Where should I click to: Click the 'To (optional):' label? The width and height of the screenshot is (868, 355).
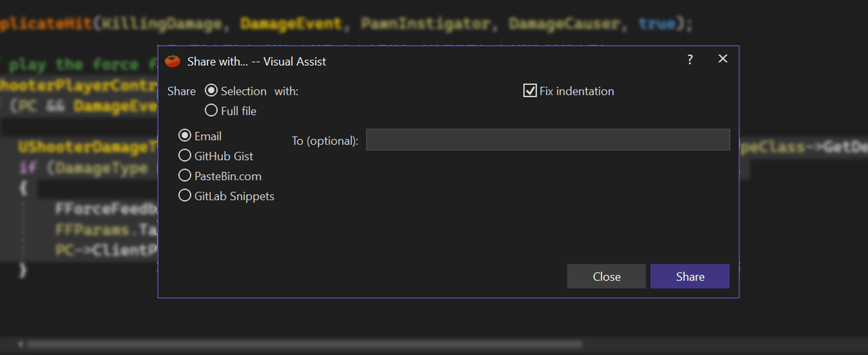(325, 141)
